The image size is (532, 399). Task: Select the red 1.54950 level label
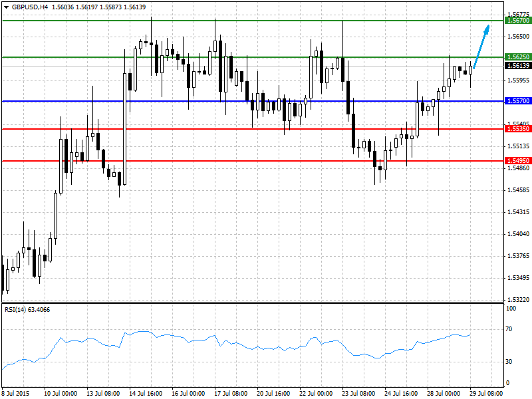point(518,160)
